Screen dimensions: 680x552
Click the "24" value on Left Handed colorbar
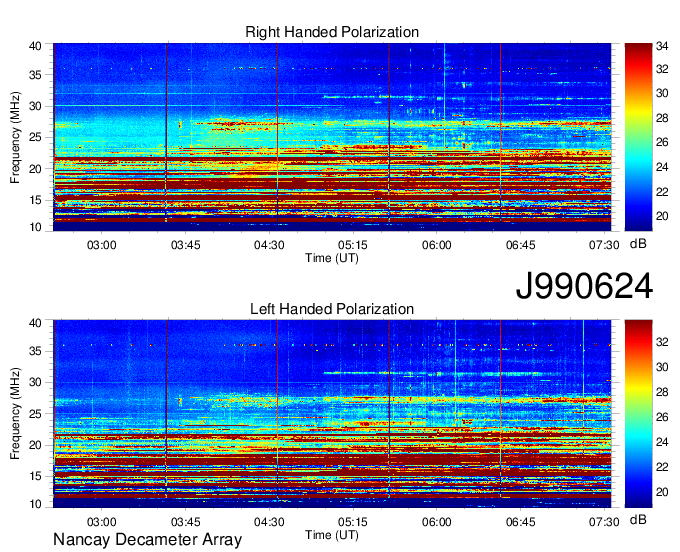[662, 442]
